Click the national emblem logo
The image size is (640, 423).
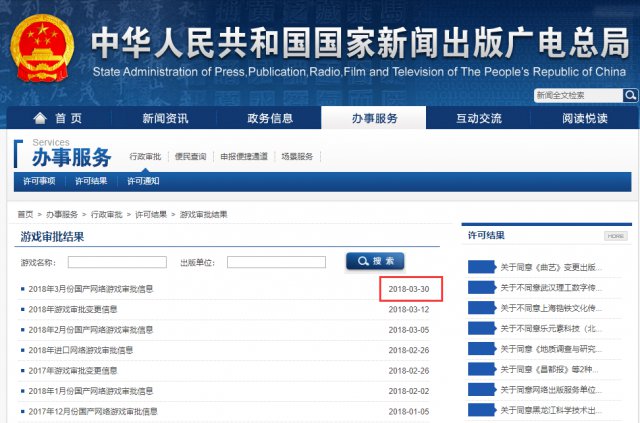(x=42, y=48)
